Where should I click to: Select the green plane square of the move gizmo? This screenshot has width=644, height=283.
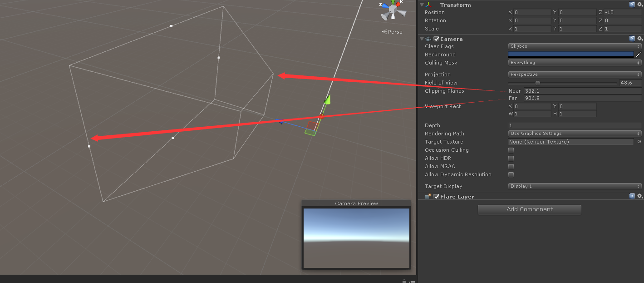pyautogui.click(x=310, y=132)
